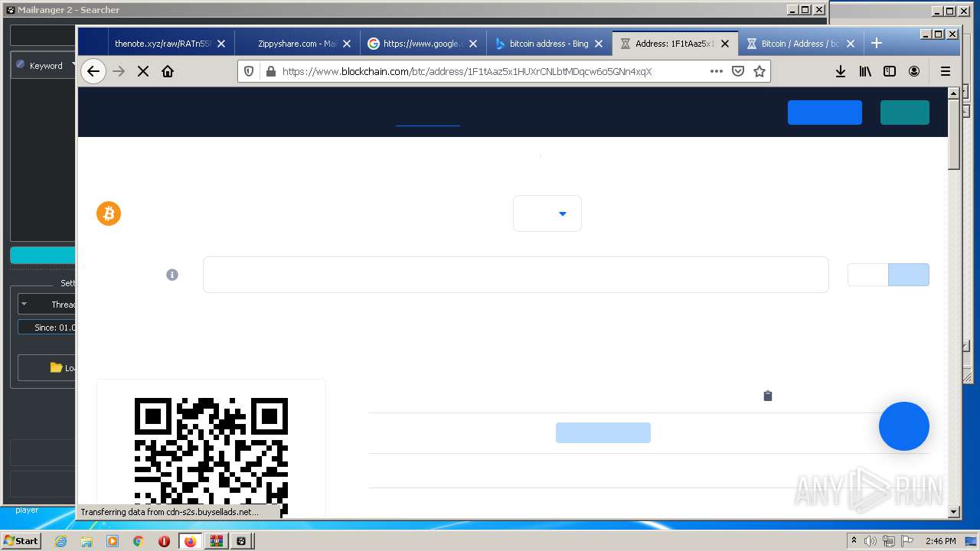The height and width of the screenshot is (551, 980).
Task: Click the cyan button in Mailranger
Action: pyautogui.click(x=43, y=256)
